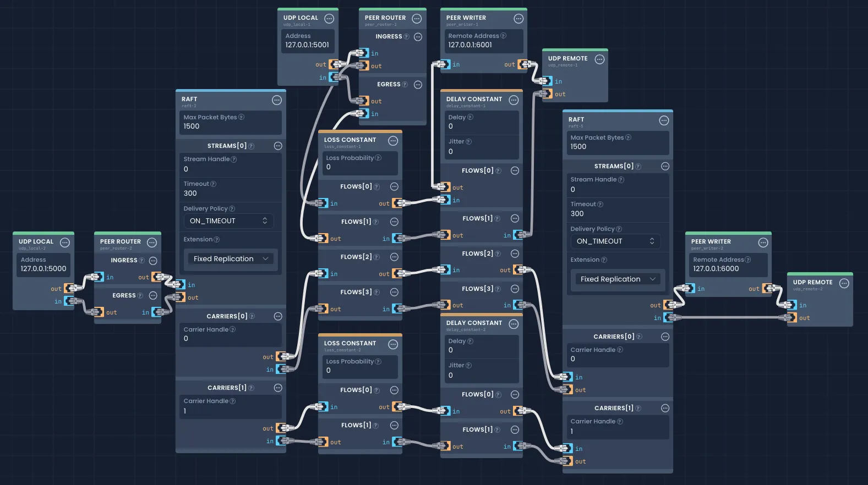Select the FLOWS[1] label in delay_constant-2
Screen dimensions: 868x485
click(x=478, y=430)
